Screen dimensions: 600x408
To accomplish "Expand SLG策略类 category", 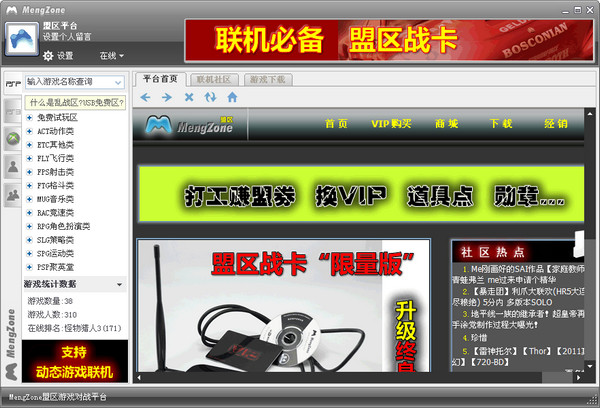I will [x=29, y=240].
